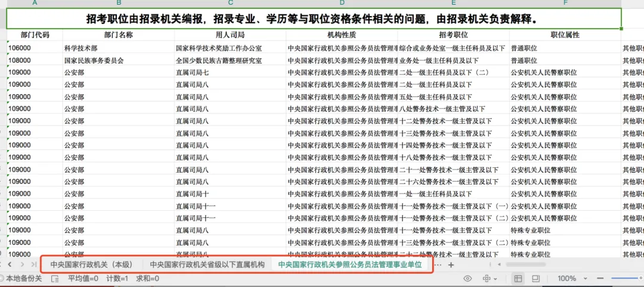The image size is (644, 287).
Task: Adjust the zoom slider in status bar
Action: pos(626,279)
